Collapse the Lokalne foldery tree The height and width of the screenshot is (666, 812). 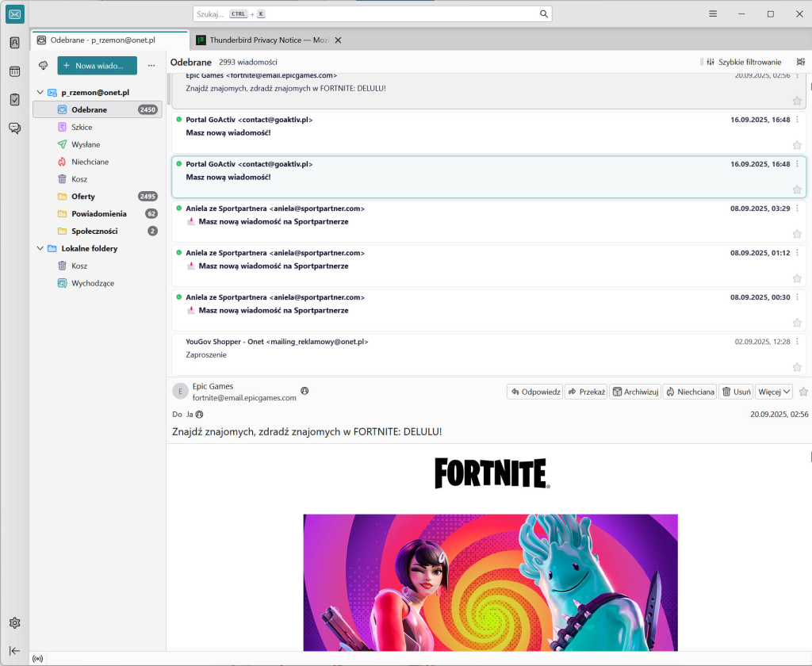[x=40, y=248]
